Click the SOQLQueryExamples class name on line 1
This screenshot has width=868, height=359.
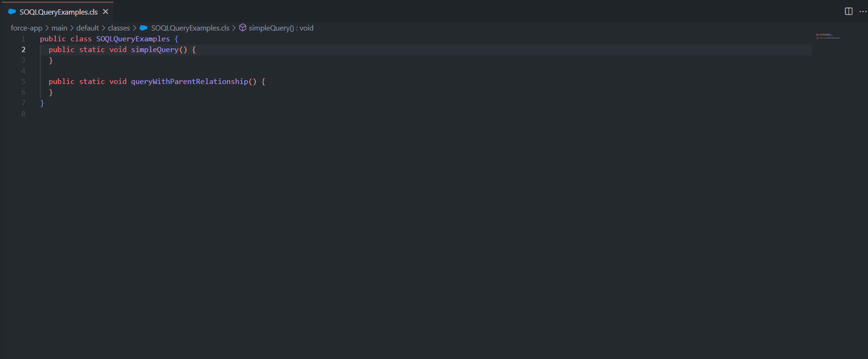pyautogui.click(x=133, y=39)
